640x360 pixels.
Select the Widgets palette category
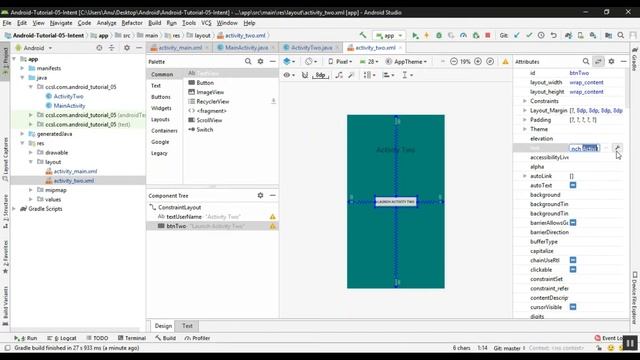coord(161,108)
